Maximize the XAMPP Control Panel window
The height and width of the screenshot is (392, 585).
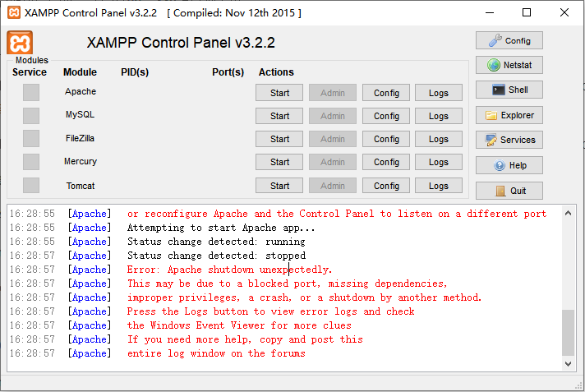pos(527,12)
